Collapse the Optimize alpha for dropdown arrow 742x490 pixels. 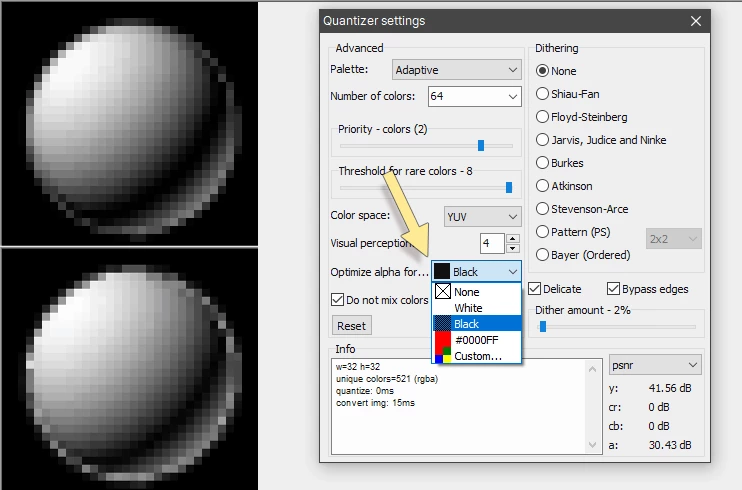point(512,272)
